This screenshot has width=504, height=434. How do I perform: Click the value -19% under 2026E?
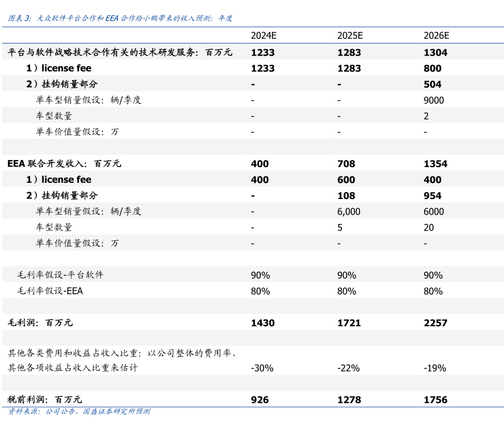435,368
